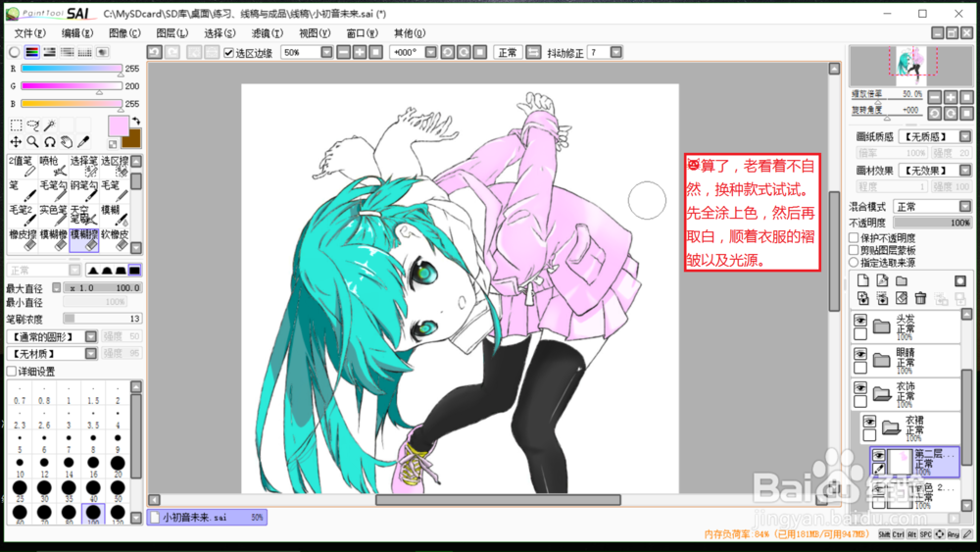Open the zoom percentage 50% dropdown
This screenshot has height=552, width=980.
coord(326,53)
